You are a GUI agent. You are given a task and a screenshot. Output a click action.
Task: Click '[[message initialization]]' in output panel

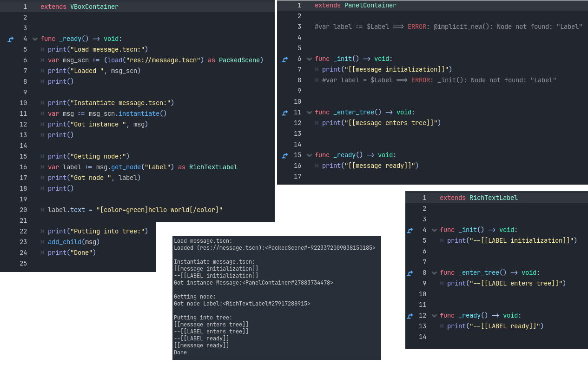click(216, 269)
